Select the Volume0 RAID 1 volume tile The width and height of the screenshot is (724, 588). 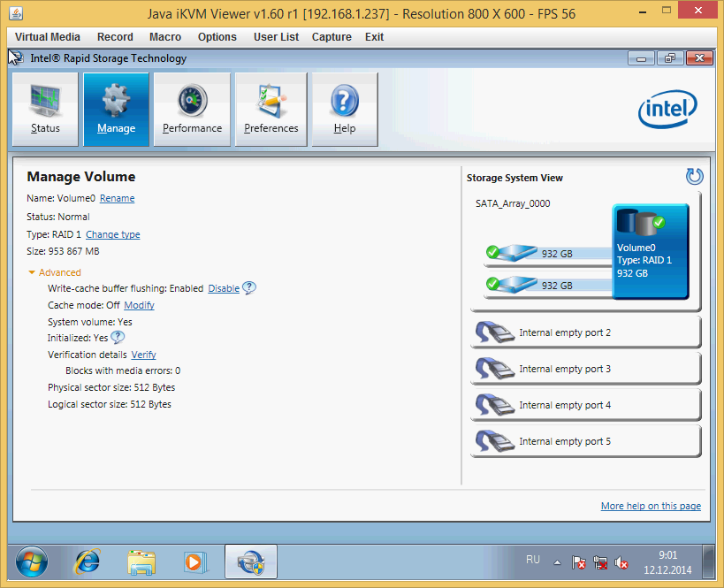click(x=651, y=252)
